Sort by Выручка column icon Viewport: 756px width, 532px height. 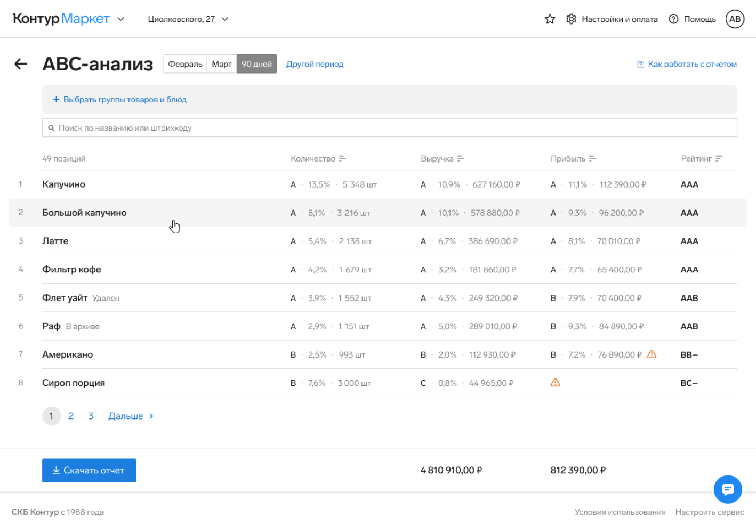pos(461,159)
